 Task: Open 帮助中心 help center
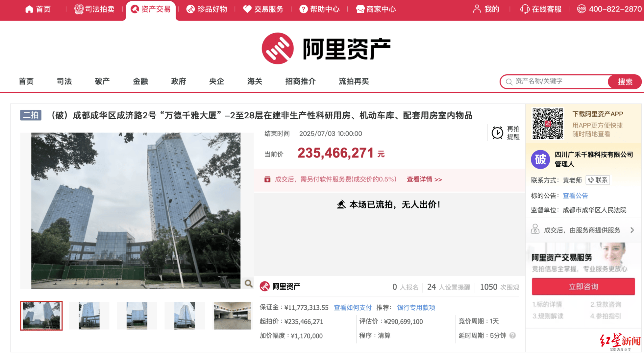point(319,9)
